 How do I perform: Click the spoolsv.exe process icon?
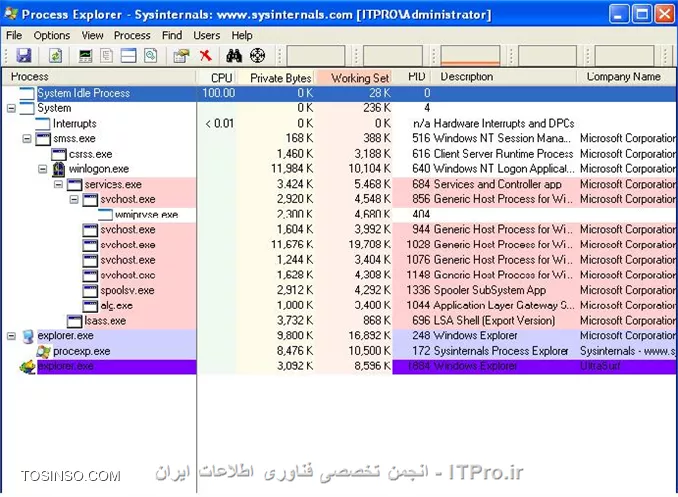click(x=90, y=291)
